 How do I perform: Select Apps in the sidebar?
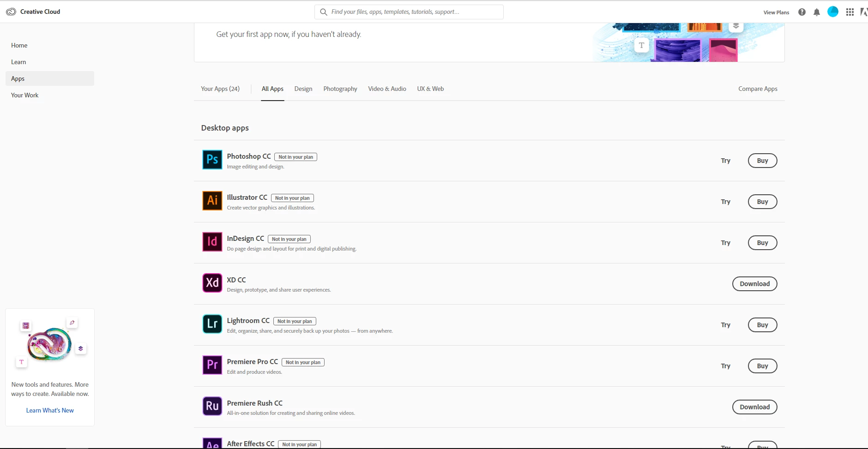(50, 78)
